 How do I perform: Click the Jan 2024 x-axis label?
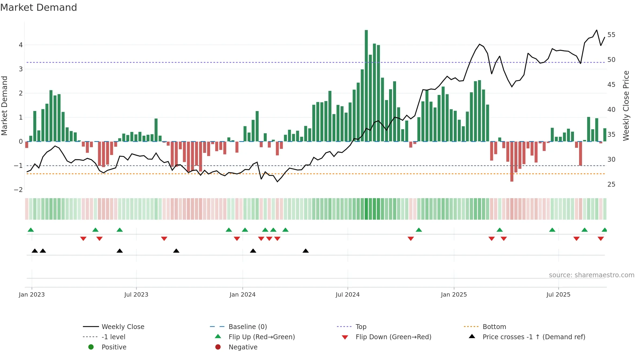click(243, 294)
